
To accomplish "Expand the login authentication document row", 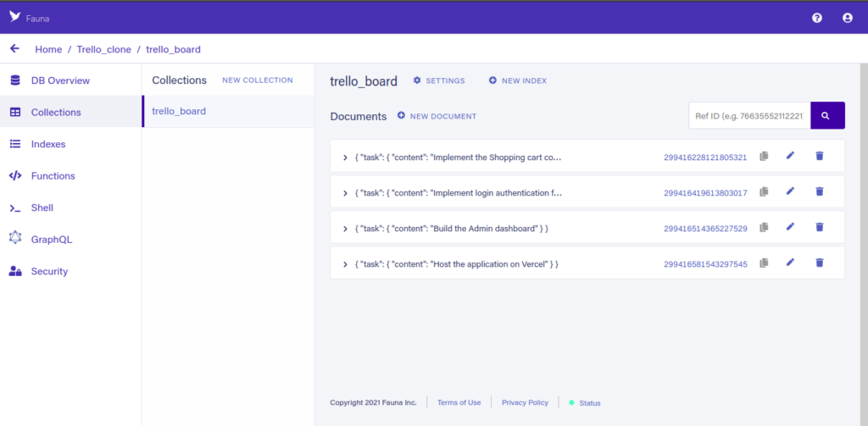I will (345, 193).
